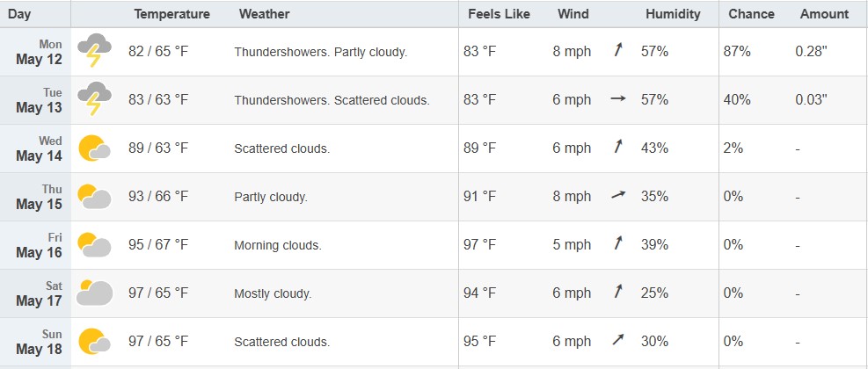Click the thundershower icon for Tue May 13
Screen dimensions: 868x369
pos(94,98)
